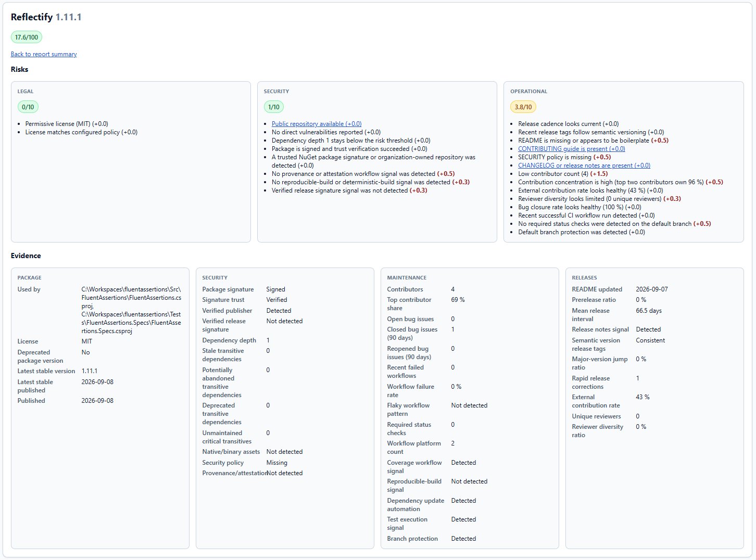
Task: Select SECURITY policy is missing item
Action: 564,157
